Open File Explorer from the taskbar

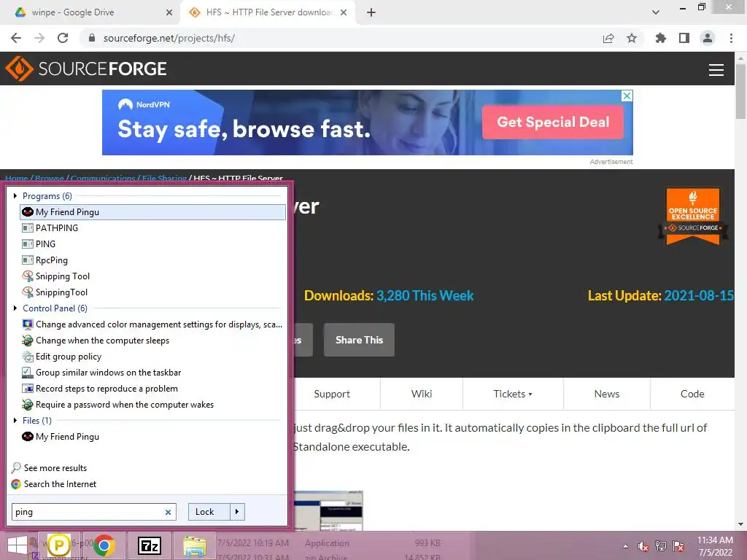pos(194,545)
